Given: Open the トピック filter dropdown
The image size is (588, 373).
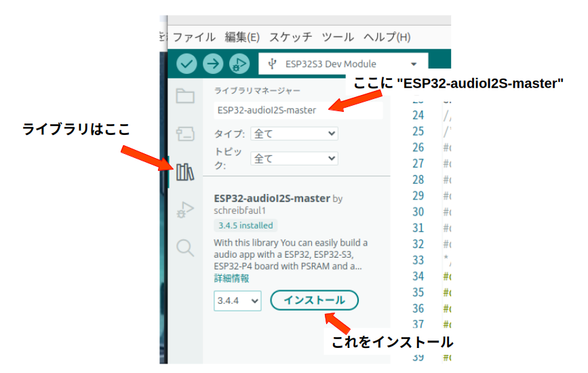Looking at the screenshot, I should 294,158.
